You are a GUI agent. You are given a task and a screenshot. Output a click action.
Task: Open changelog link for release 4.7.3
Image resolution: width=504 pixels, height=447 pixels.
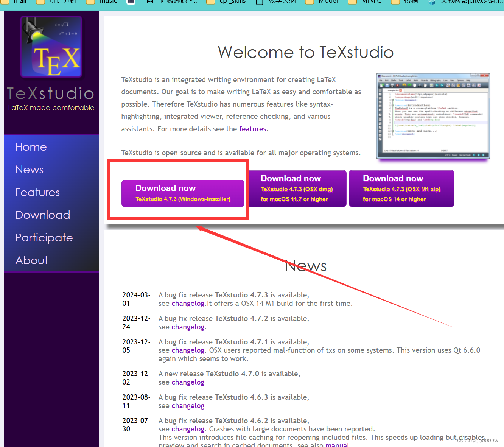tap(188, 304)
